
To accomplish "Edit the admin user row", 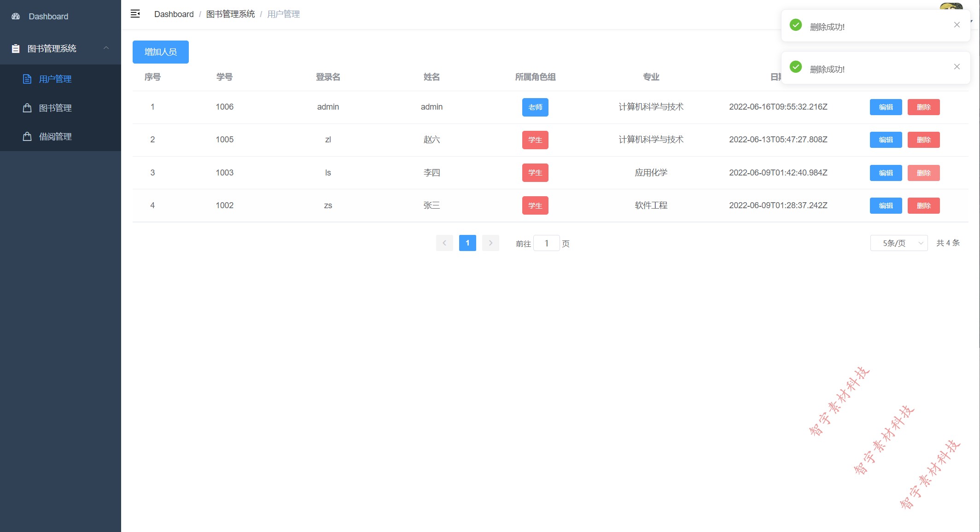I will pos(886,107).
